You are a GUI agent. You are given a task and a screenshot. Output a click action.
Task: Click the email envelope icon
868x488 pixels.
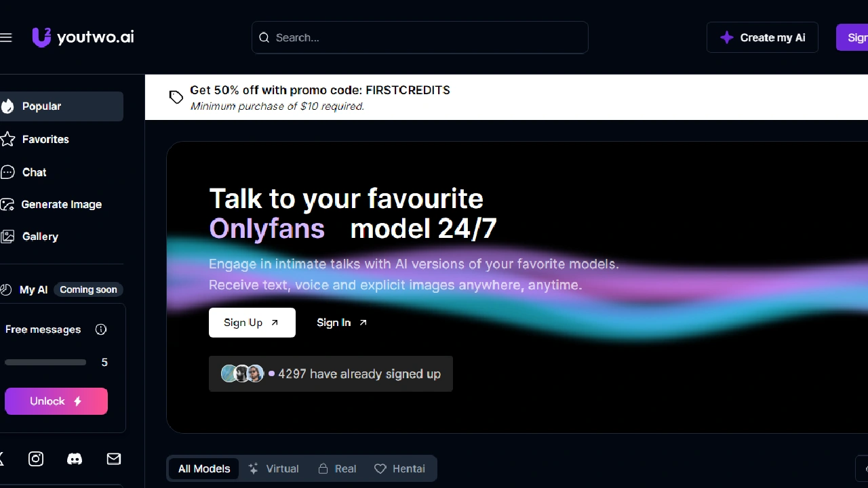point(114,459)
